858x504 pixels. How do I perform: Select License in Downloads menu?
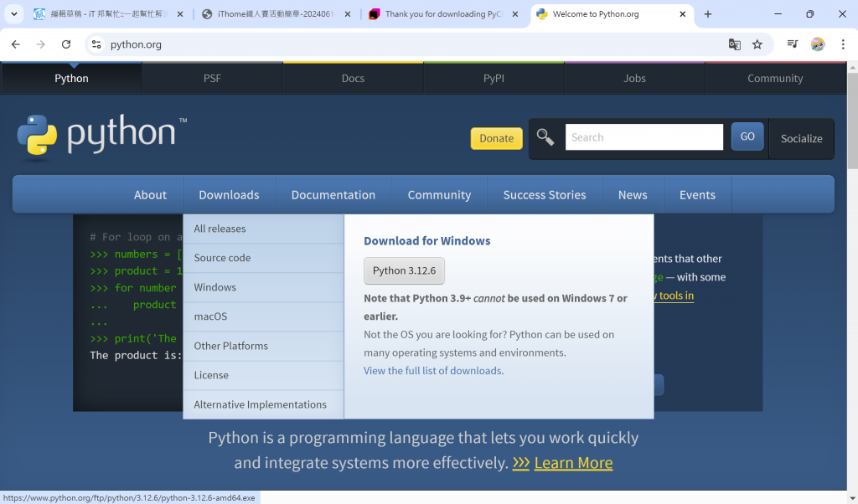263,376
